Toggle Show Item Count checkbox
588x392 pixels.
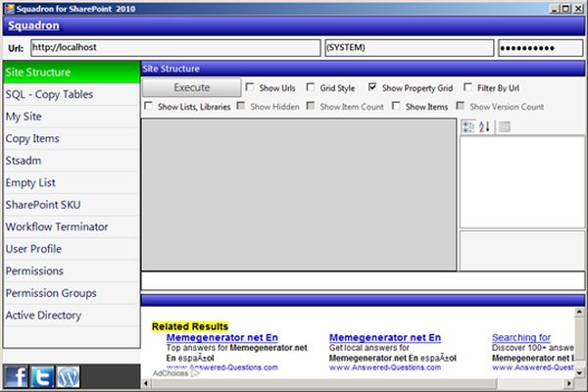(x=311, y=106)
